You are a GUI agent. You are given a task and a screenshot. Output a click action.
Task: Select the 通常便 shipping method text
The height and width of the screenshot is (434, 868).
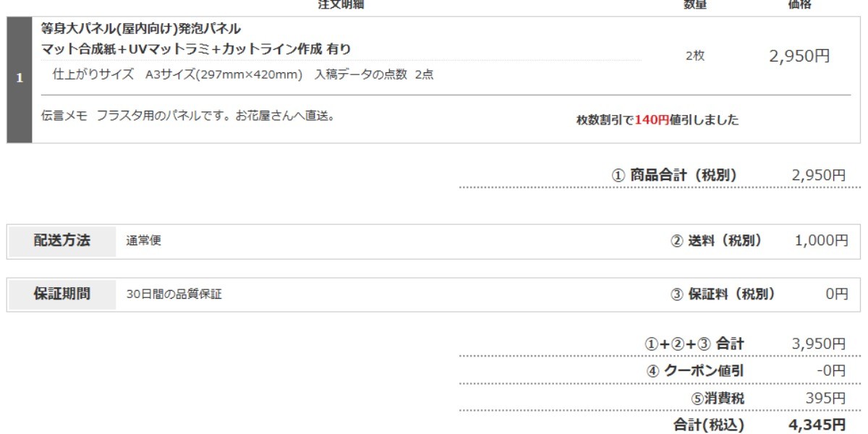143,242
